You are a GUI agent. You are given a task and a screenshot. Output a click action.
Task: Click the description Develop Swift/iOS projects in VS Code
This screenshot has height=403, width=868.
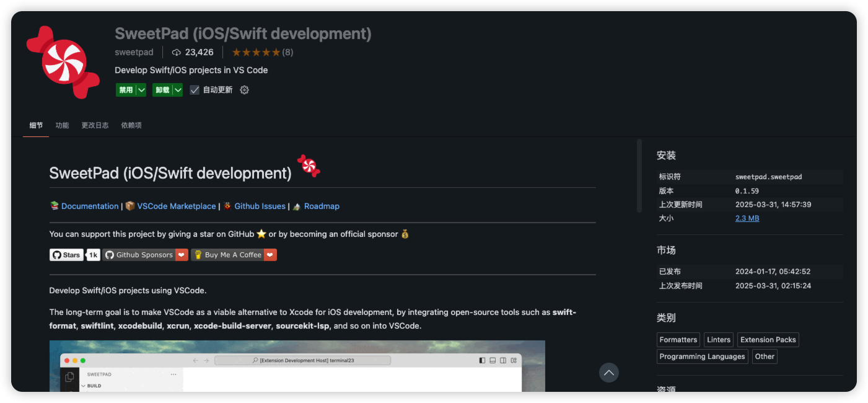[x=191, y=70]
